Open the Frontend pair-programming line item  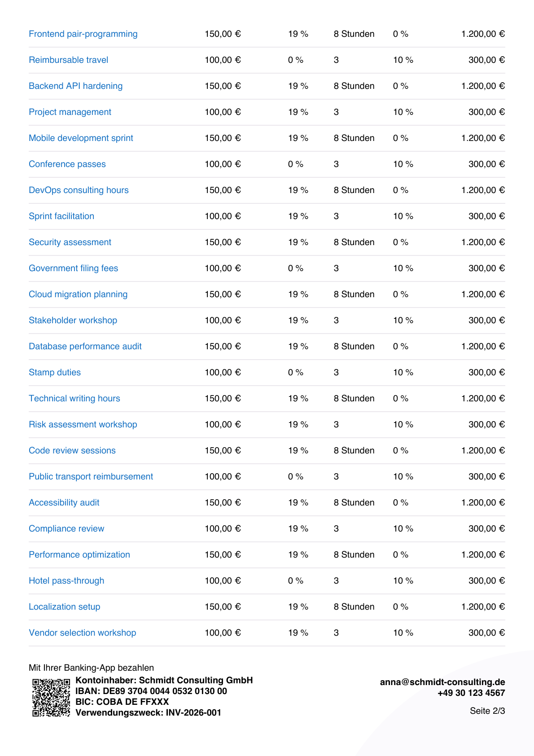tap(83, 34)
